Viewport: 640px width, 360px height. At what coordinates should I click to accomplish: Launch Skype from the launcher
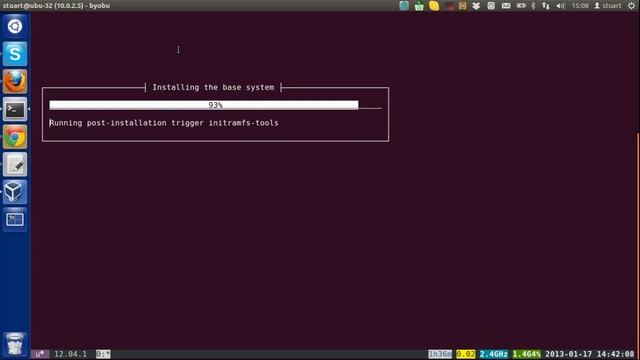pos(15,54)
